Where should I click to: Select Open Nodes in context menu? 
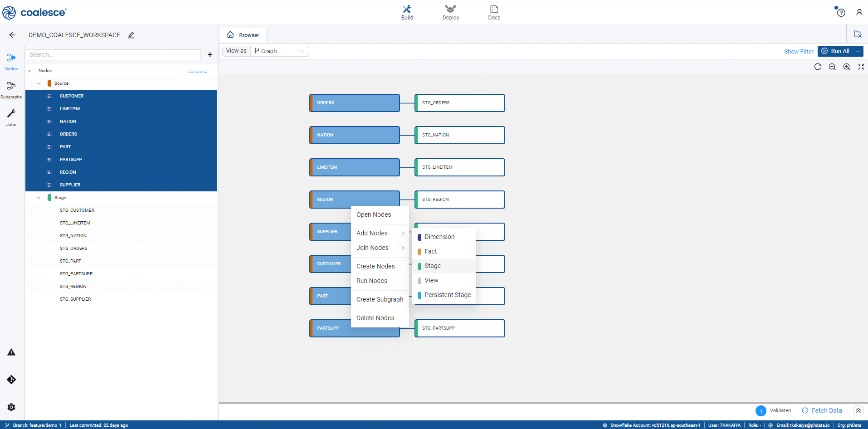coord(380,214)
